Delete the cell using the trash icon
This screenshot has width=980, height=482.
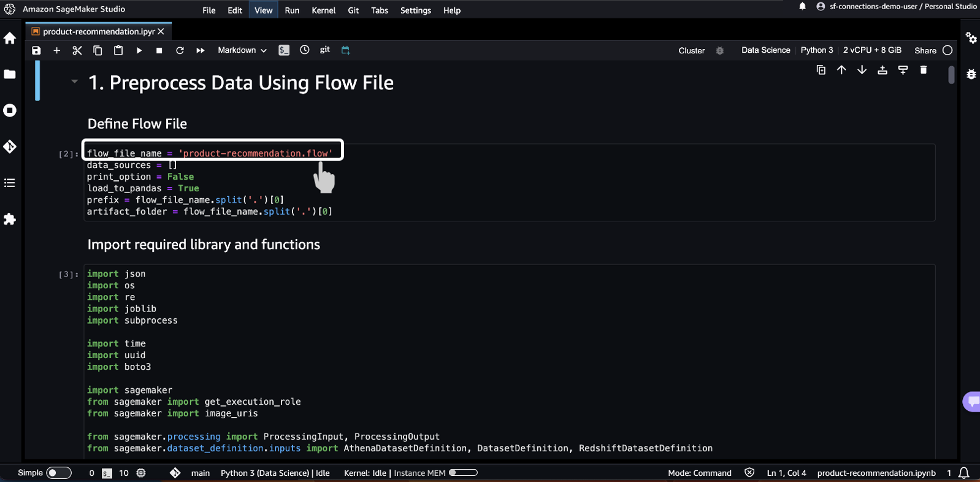[923, 70]
